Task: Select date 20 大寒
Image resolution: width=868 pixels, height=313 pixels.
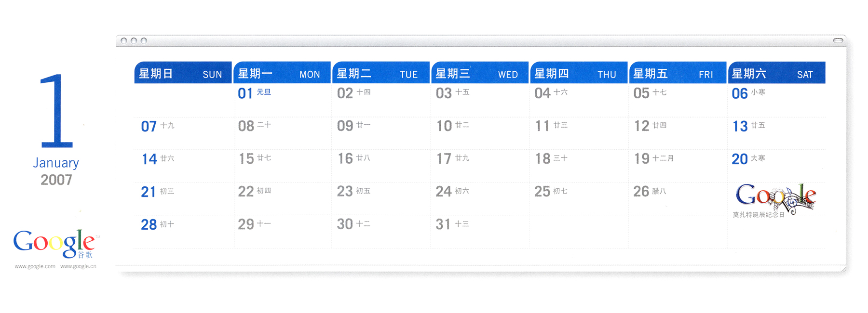Action: 748,159
